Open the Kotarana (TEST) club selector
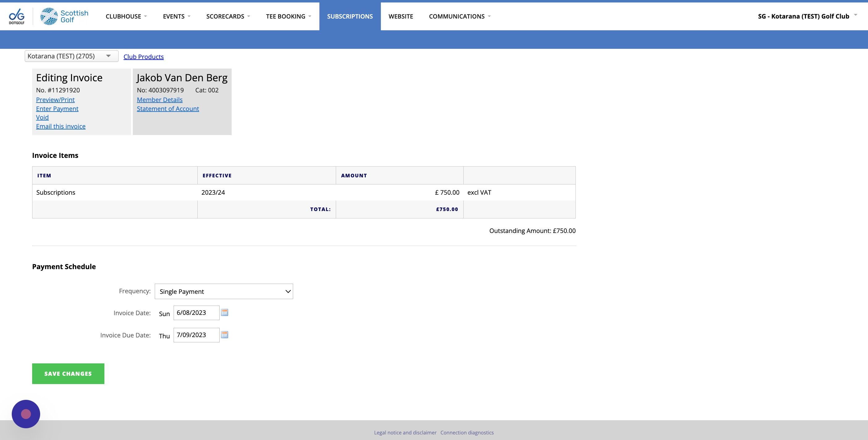Screen dimensions: 868x440 pyautogui.click(x=71, y=56)
